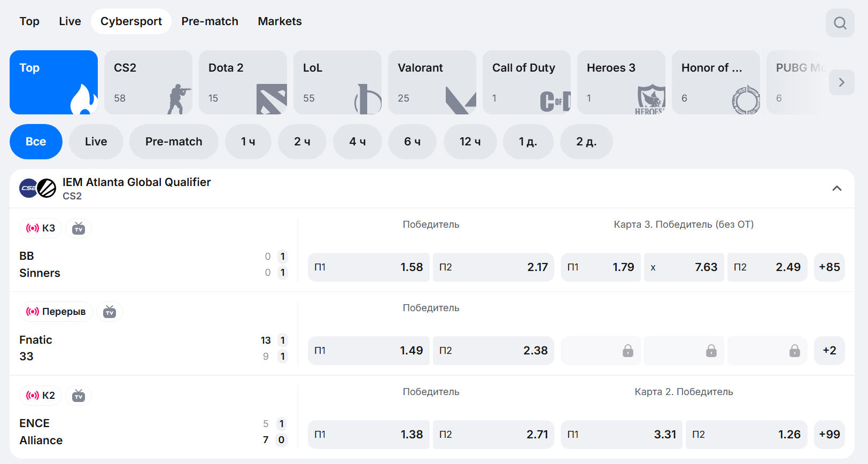The image size is (868, 464).
Task: Click TV stream icon for BB vs Sinners
Action: tap(79, 228)
